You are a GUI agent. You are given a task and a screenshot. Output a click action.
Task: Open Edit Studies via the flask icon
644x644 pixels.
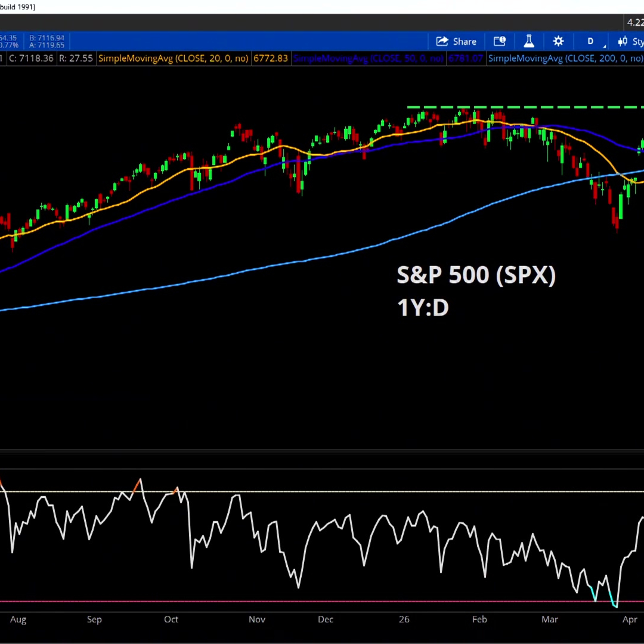click(529, 42)
